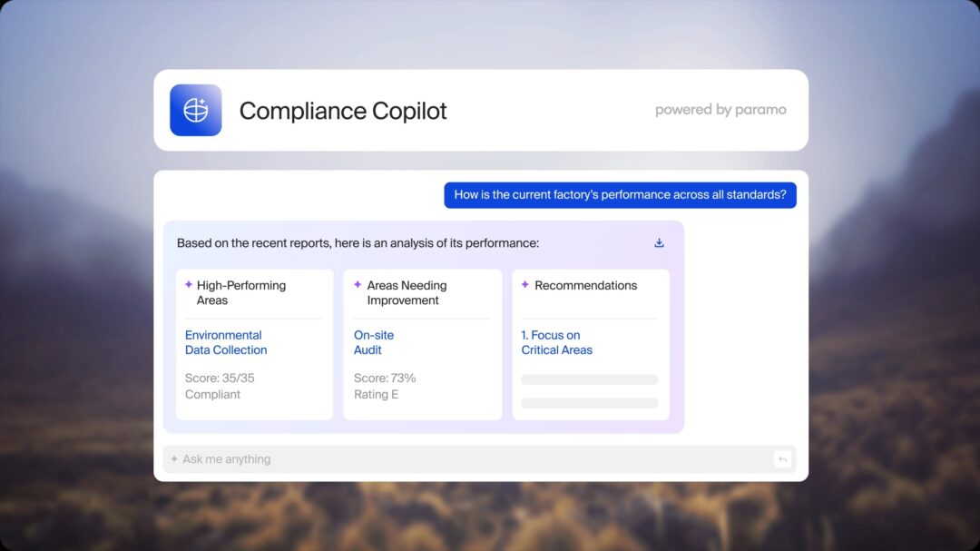Viewport: 980px width, 551px height.
Task: Download the performance analysis report
Action: (659, 242)
